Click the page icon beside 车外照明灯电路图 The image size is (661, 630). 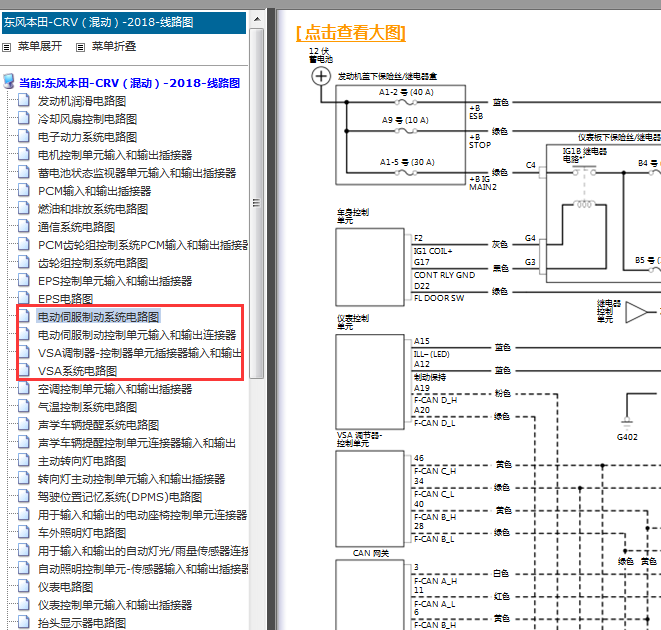[x=24, y=532]
